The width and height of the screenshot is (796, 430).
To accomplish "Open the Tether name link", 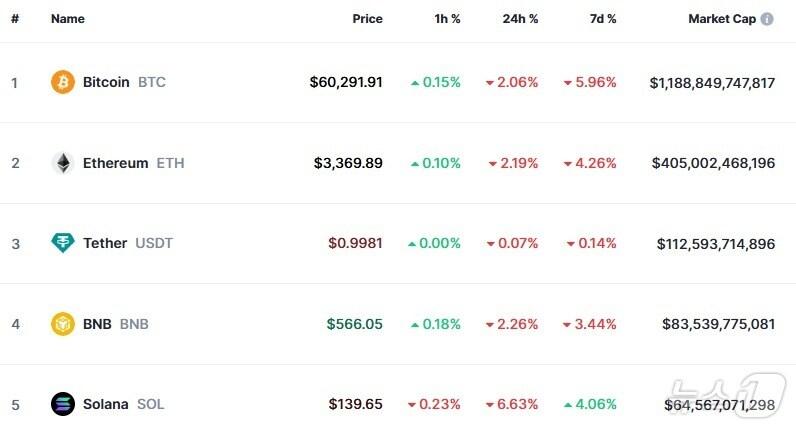I will pyautogui.click(x=105, y=243).
